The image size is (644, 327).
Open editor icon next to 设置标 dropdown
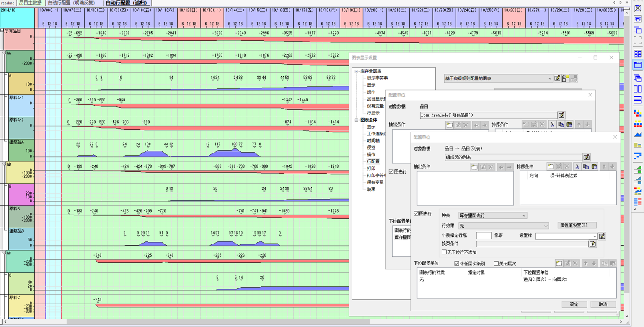602,236
